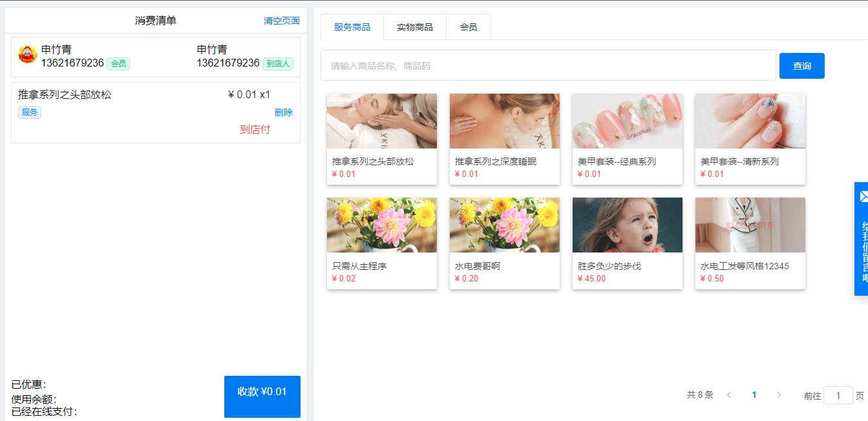The width and height of the screenshot is (868, 421).
Task: Click the 前往 page number input
Action: [838, 395]
